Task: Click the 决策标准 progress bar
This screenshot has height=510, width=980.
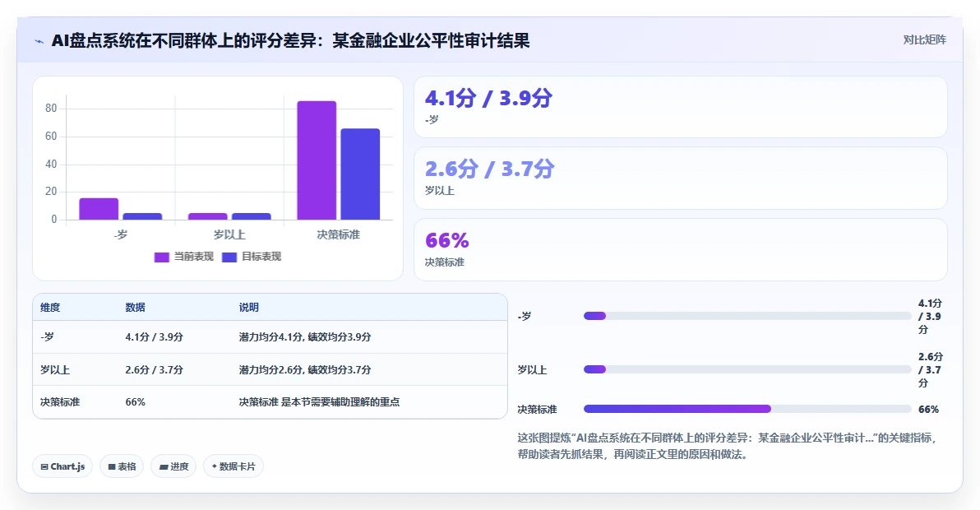Action: 747,409
